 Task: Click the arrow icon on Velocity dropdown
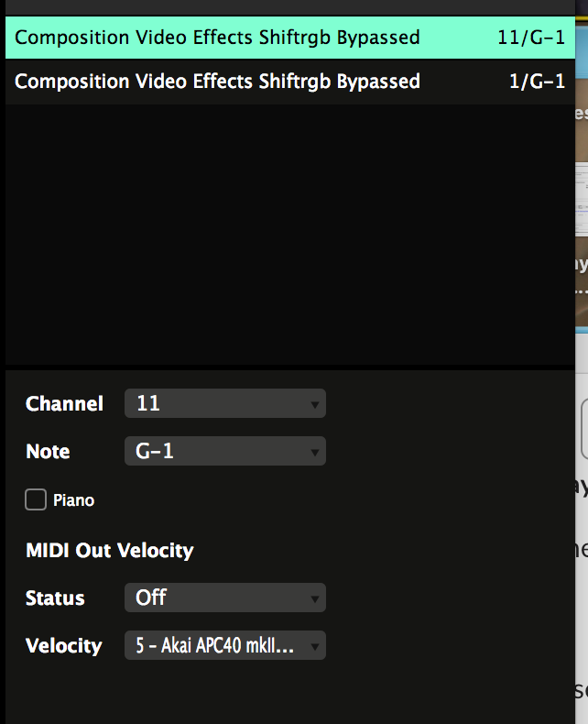(314, 647)
